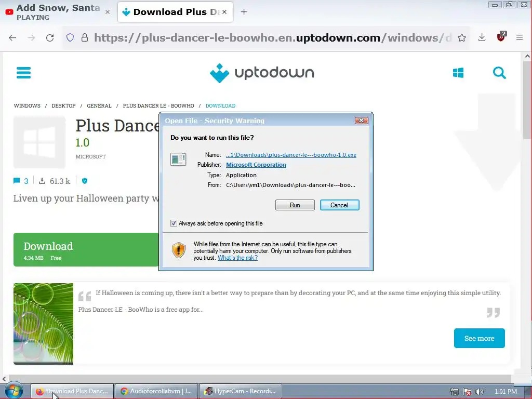Click the Windows platform icon on Uptodown

[458, 73]
